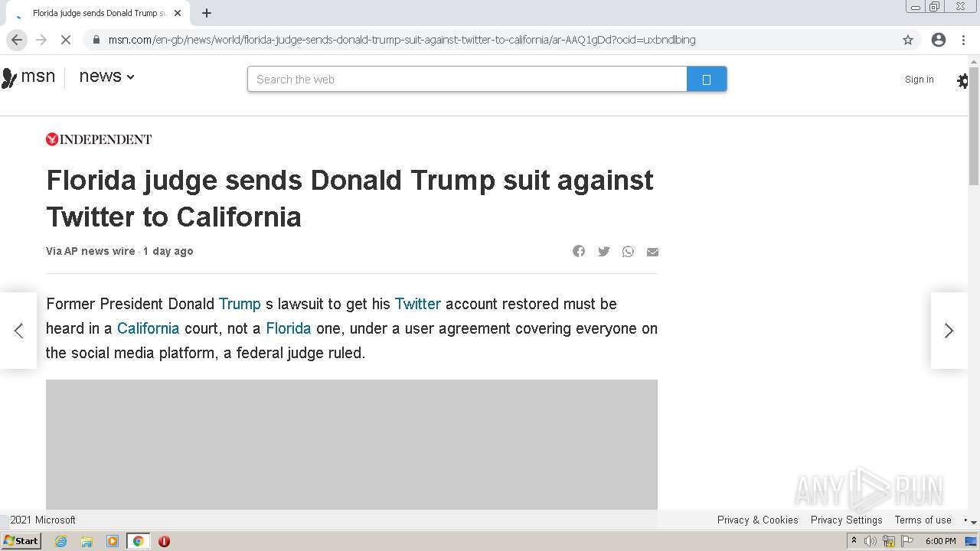Open the Florida topic link
Screen dimensions: 980x551
pos(289,328)
